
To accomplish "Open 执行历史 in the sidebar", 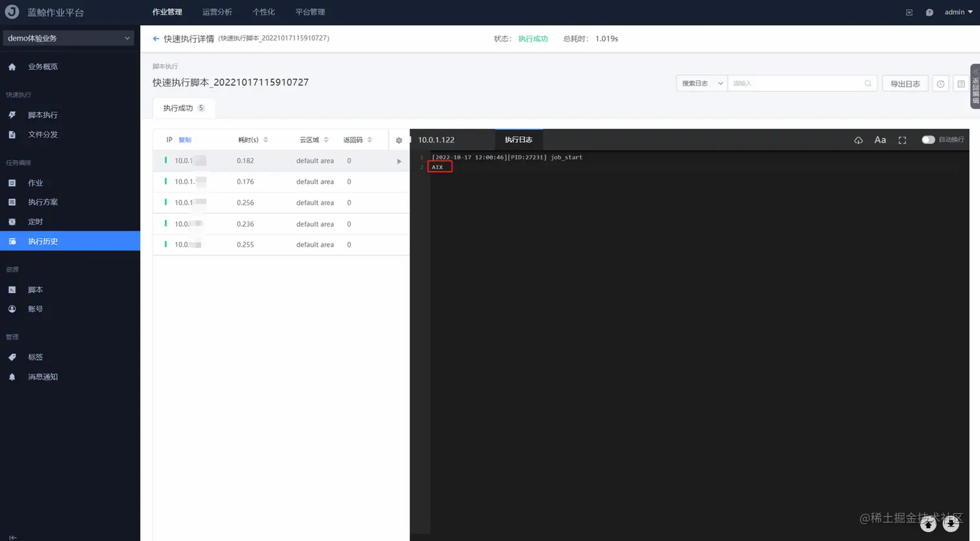I will 70,241.
